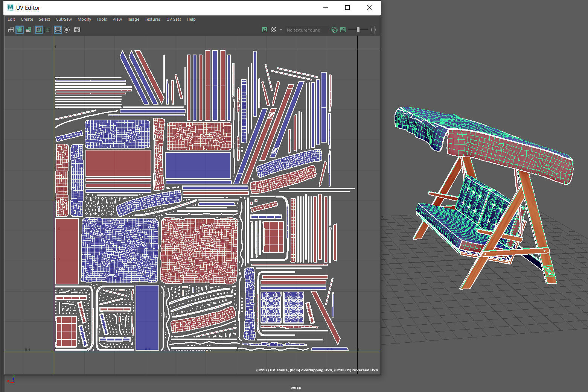This screenshot has width=588, height=392.
Task: Click the Maya logo in title bar
Action: [x=10, y=8]
